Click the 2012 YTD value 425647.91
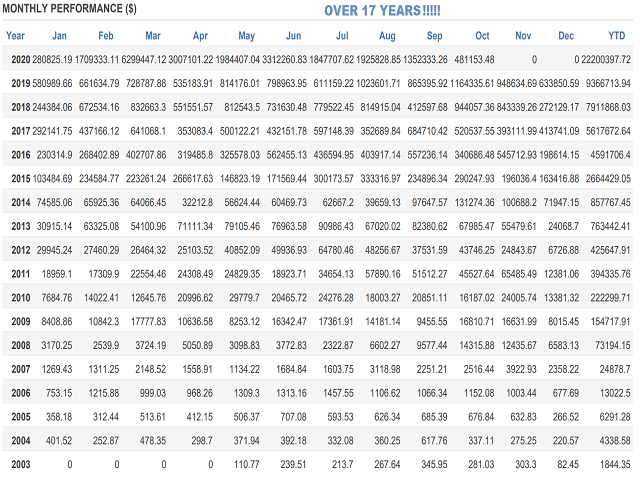Screen dimensions: 640x480 610,250
